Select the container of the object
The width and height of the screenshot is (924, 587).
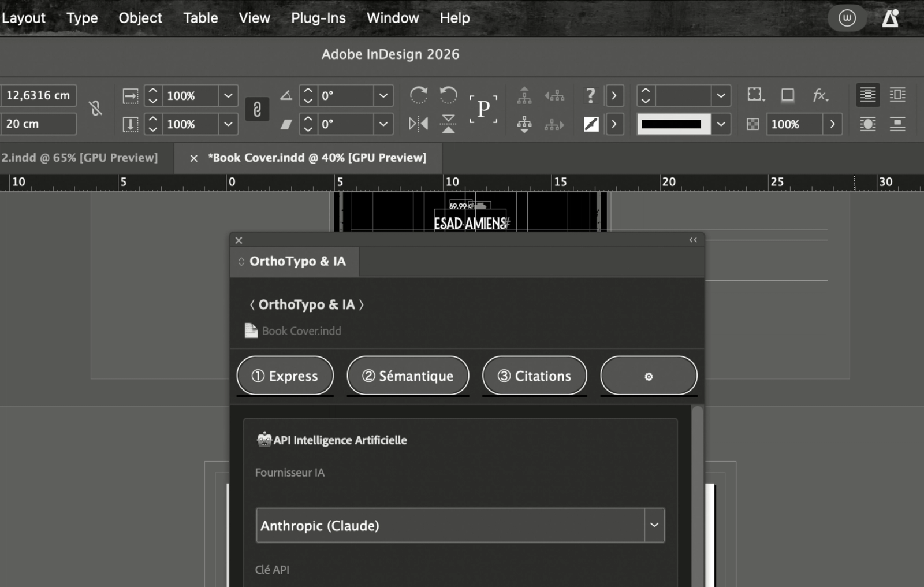coord(524,95)
